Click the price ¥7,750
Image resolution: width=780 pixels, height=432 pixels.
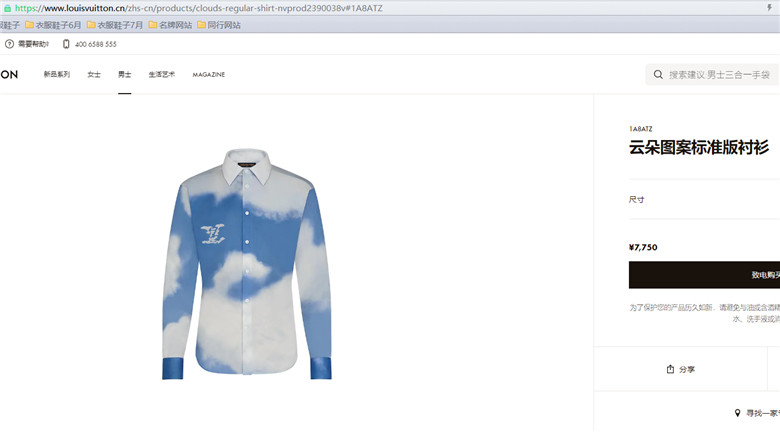pos(643,247)
